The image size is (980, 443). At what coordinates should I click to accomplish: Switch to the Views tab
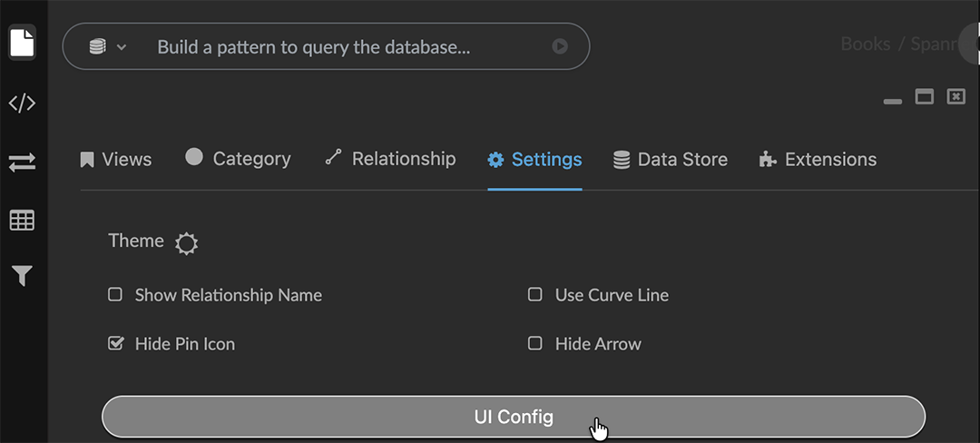116,160
